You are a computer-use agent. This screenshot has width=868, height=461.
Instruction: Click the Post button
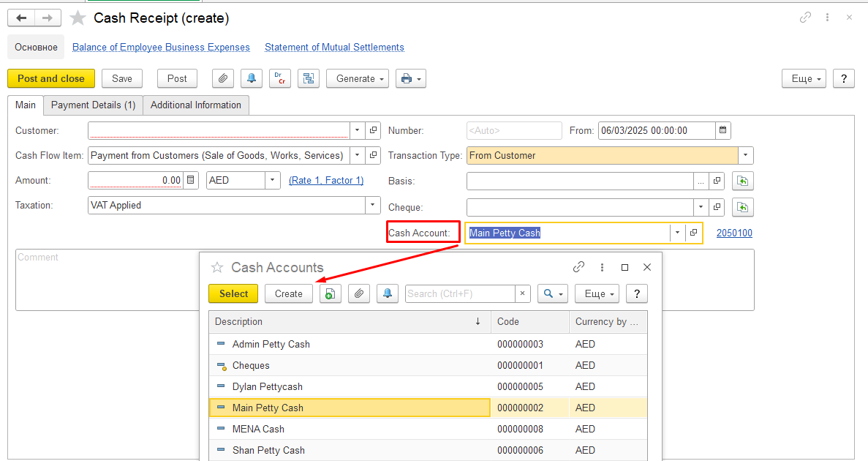[177, 79]
